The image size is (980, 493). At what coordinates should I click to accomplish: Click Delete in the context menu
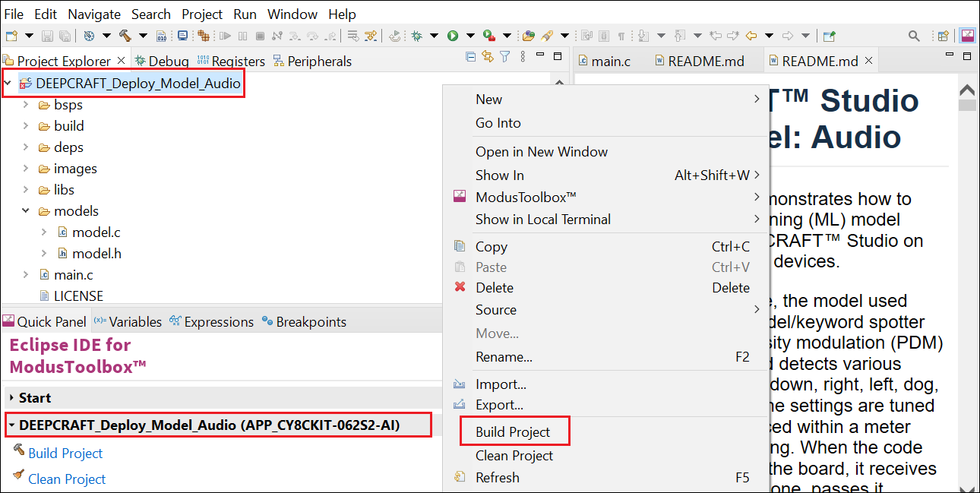[495, 288]
